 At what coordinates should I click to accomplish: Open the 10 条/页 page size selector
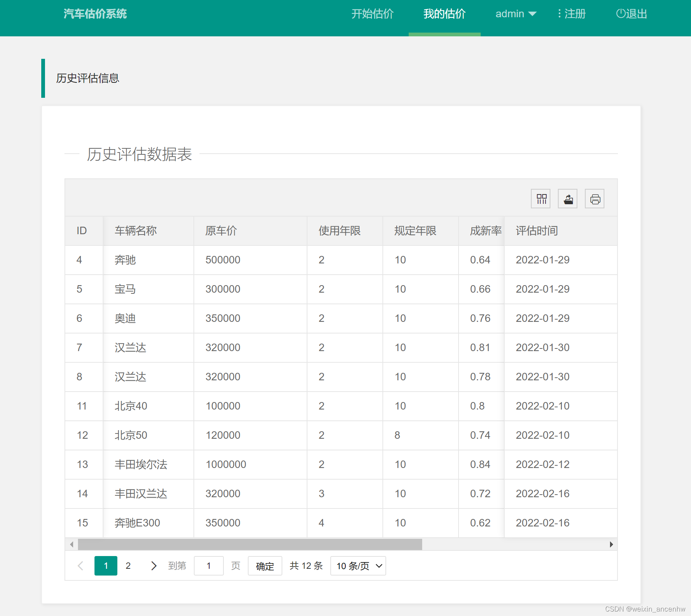[x=358, y=566]
